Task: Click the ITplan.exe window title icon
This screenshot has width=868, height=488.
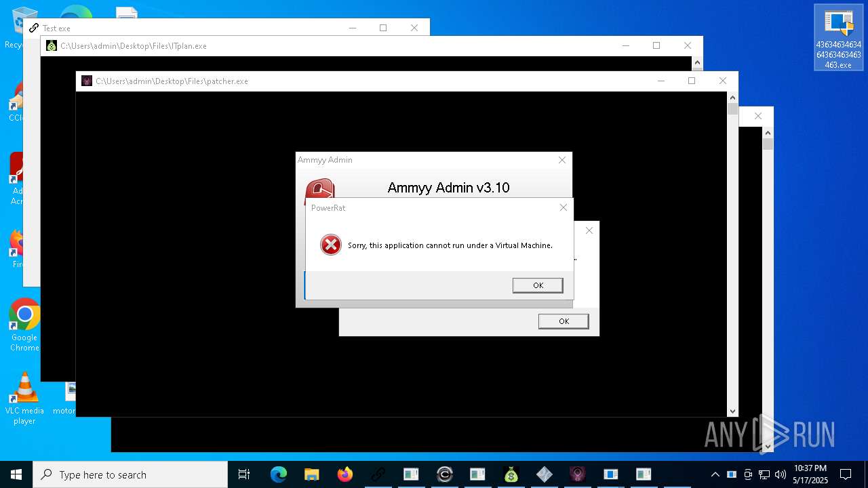Action: [52, 45]
